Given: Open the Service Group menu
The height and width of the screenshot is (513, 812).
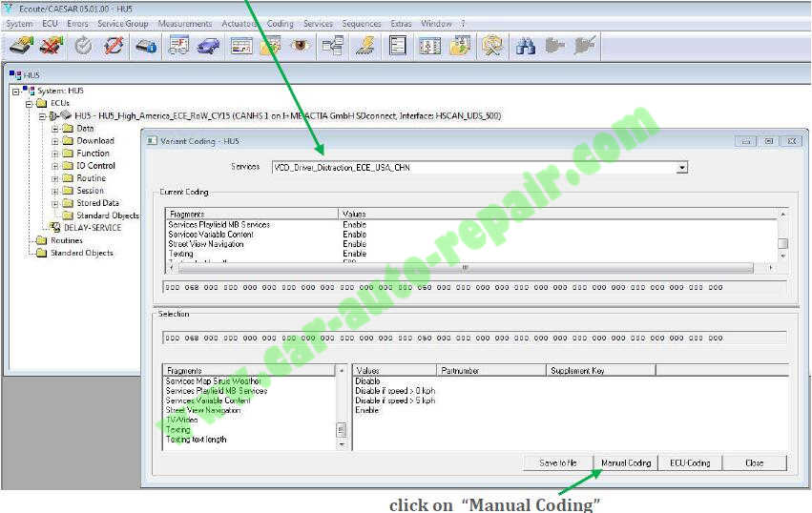Looking at the screenshot, I should click(x=123, y=24).
